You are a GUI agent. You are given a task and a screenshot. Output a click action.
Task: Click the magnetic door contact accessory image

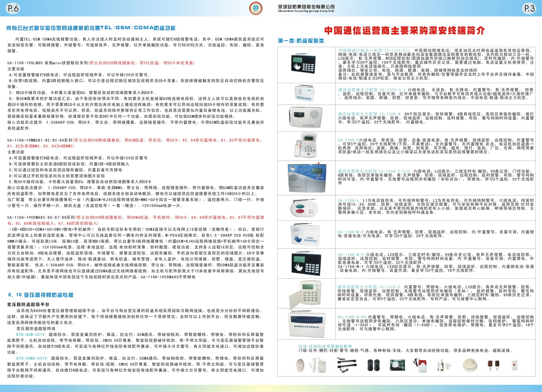pos(444,366)
